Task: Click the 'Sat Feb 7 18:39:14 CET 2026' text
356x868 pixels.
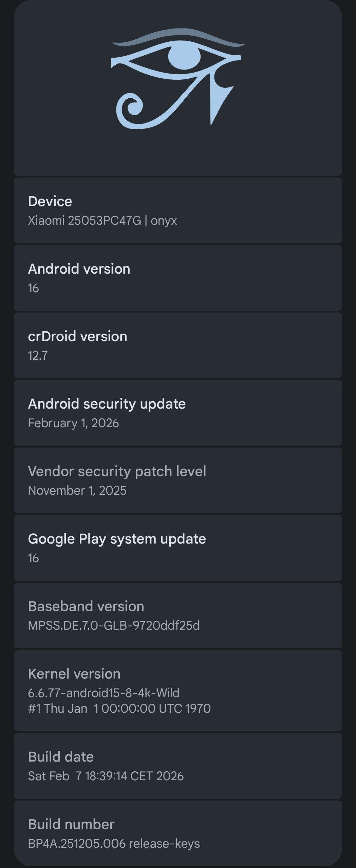Action: 106,776
